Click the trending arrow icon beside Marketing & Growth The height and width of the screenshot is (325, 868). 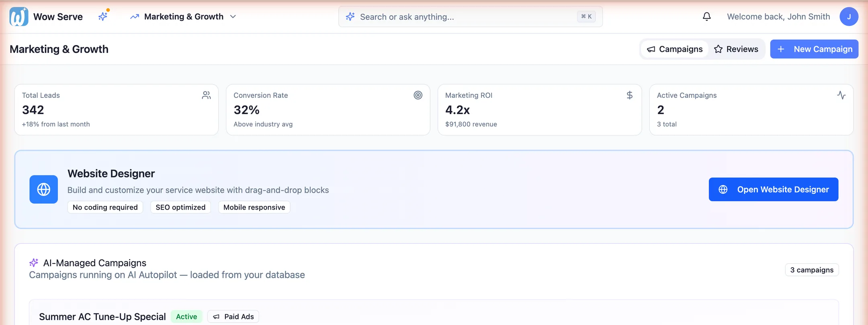click(x=135, y=17)
